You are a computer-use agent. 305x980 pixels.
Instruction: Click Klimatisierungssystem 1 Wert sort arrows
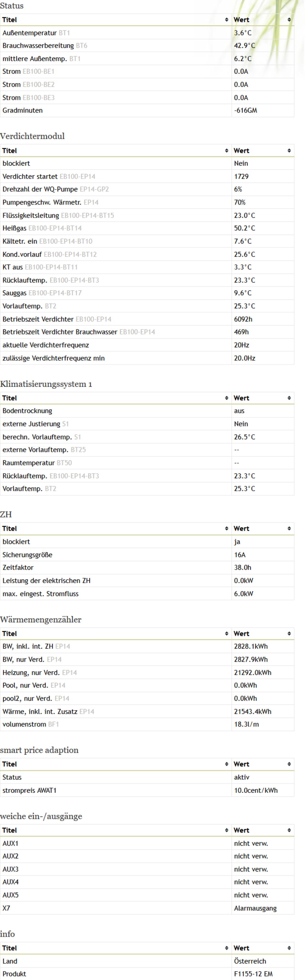(290, 398)
